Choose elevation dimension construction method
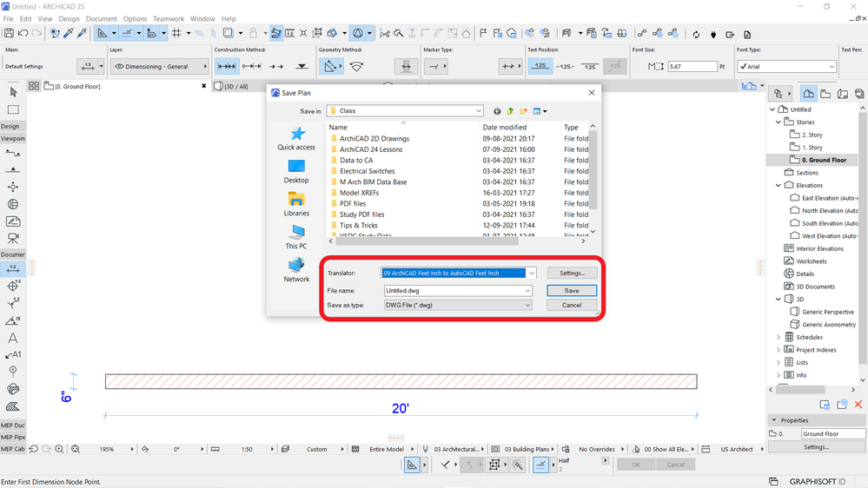The width and height of the screenshot is (868, 488). pos(301,66)
